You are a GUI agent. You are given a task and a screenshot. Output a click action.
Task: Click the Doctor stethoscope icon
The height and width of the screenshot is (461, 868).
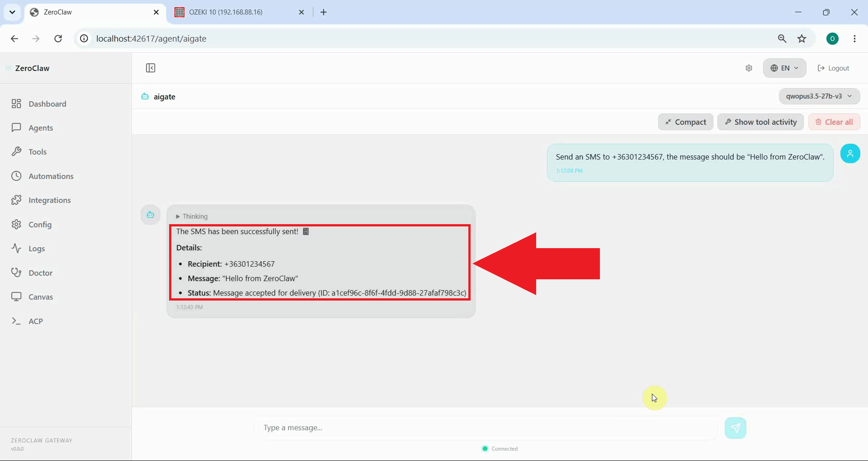(x=16, y=273)
